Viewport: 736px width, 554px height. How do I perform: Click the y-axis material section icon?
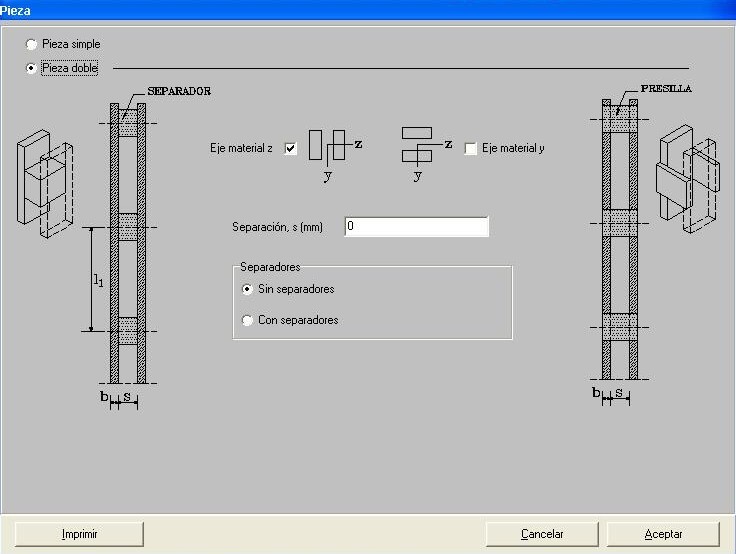click(420, 146)
